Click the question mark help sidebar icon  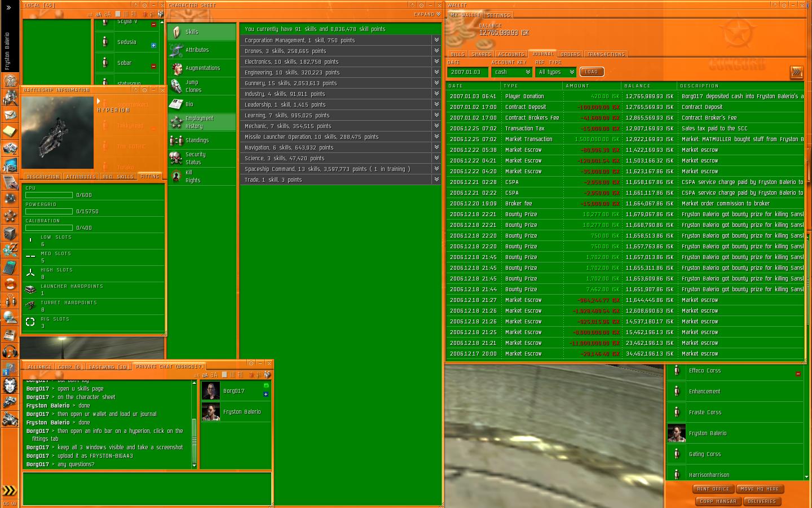click(10, 369)
